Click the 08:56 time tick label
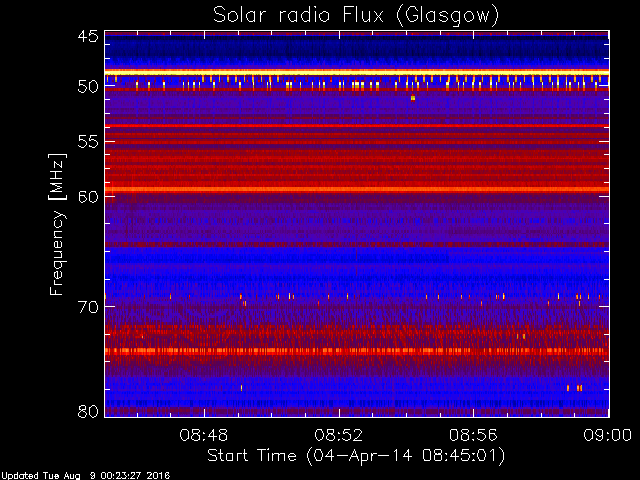Screen dimensions: 640x480 (473, 435)
